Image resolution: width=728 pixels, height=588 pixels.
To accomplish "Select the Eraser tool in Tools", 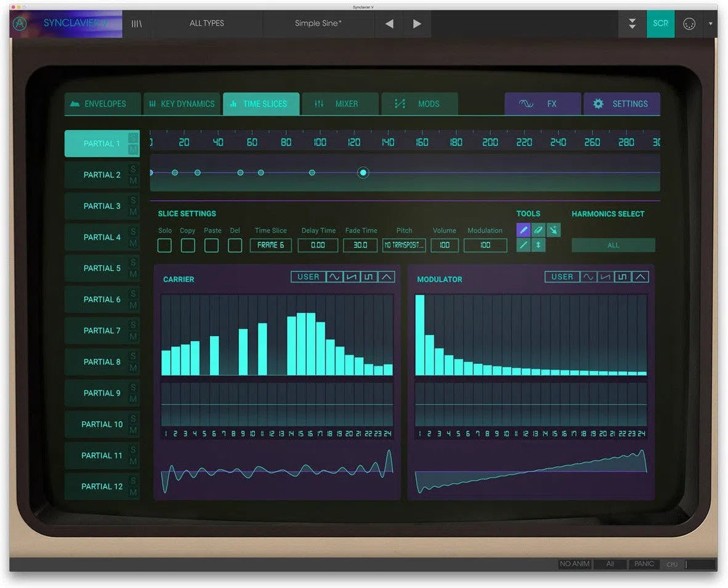I will click(538, 230).
